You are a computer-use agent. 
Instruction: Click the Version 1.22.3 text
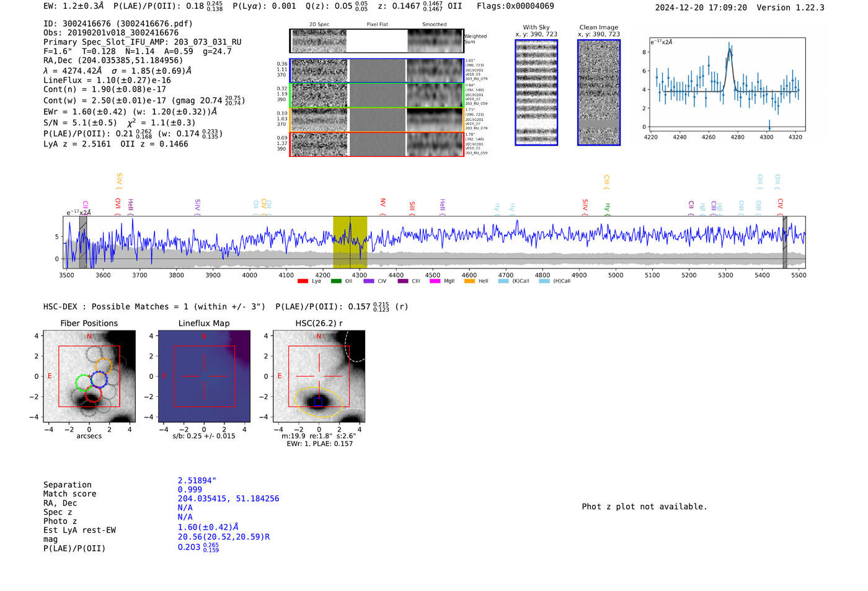tap(790, 7)
